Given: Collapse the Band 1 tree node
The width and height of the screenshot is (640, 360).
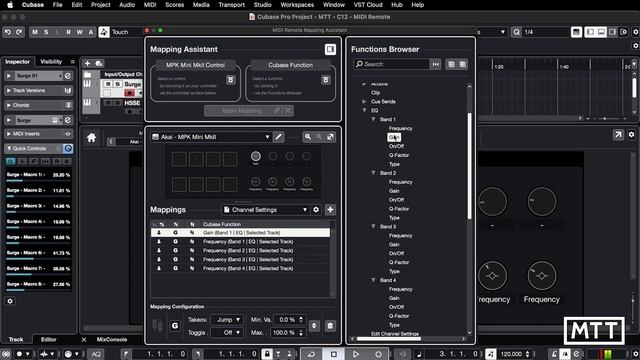Looking at the screenshot, I should point(373,120).
